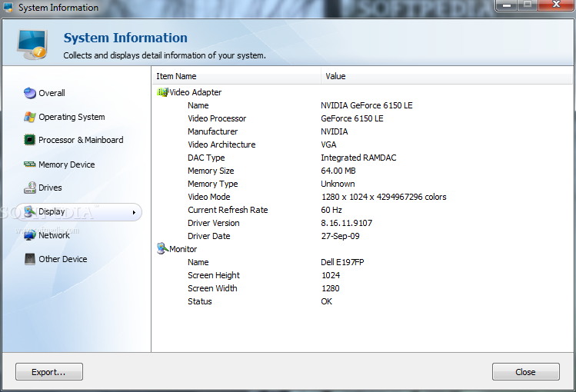Open the Overall section
Image resolution: width=576 pixels, height=392 pixels.
pyautogui.click(x=52, y=93)
